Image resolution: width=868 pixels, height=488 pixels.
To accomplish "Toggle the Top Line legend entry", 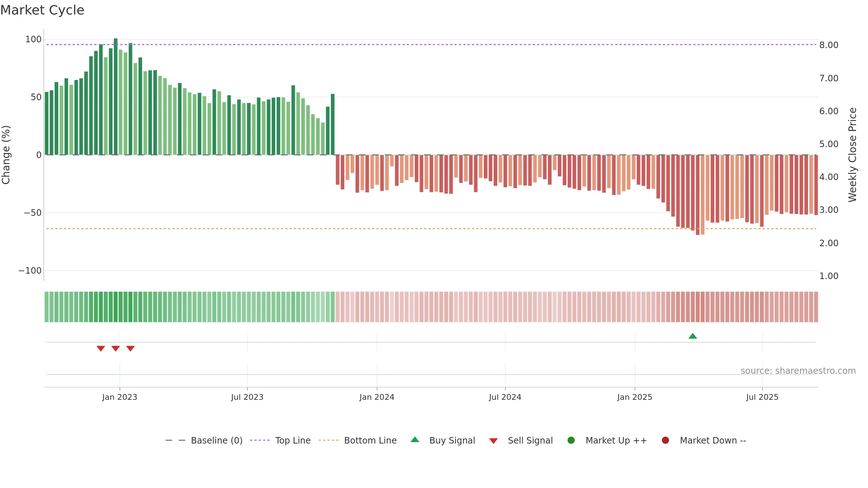I will click(x=280, y=440).
